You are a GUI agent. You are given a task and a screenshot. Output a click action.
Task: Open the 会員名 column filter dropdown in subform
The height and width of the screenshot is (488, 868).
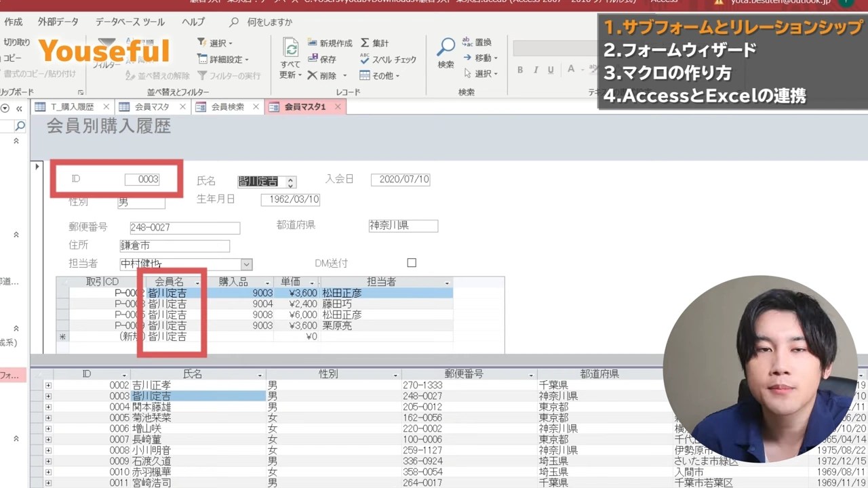197,283
